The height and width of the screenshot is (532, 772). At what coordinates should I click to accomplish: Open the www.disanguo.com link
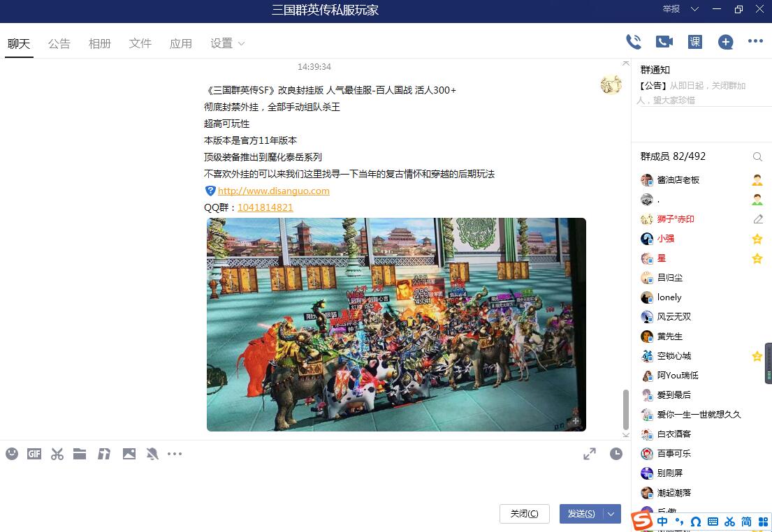(x=273, y=191)
